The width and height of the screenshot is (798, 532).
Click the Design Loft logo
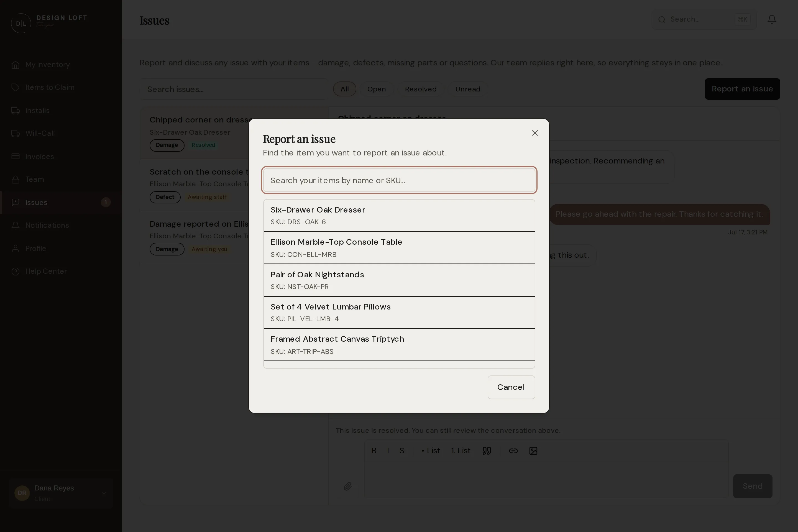point(49,22)
